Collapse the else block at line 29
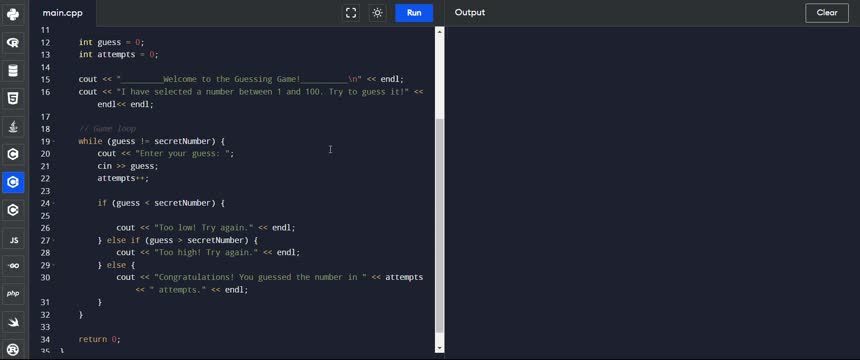 coord(54,265)
